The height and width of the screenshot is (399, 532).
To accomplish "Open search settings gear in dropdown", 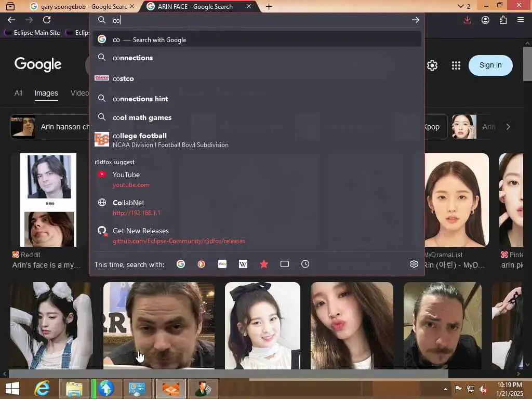I will click(x=414, y=264).
